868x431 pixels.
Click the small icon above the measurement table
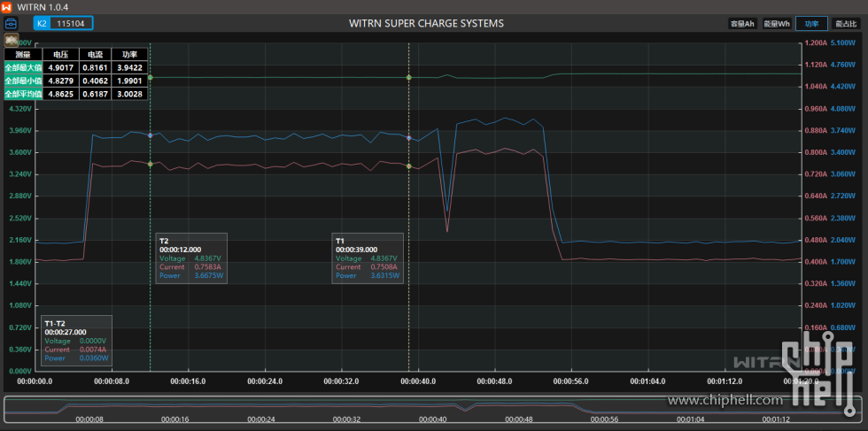(12, 41)
